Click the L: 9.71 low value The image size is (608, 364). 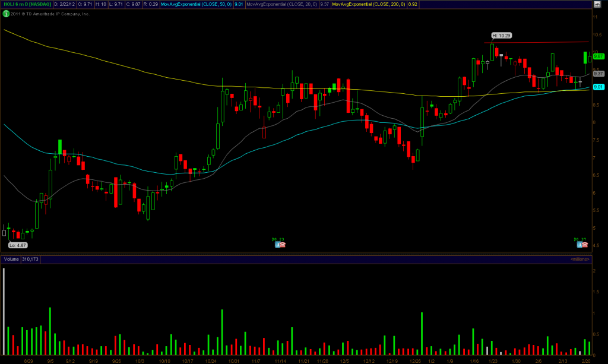[116, 4]
